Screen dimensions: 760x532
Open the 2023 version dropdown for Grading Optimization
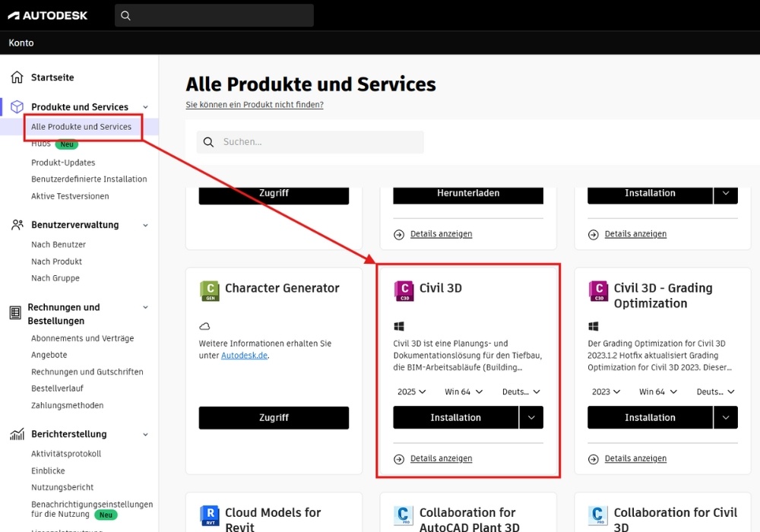[x=606, y=391]
